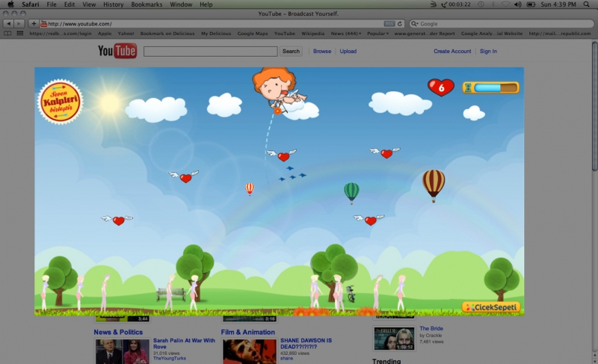Image resolution: width=598 pixels, height=364 pixels.
Task: Open the Apple bookmark
Action: 105,34
